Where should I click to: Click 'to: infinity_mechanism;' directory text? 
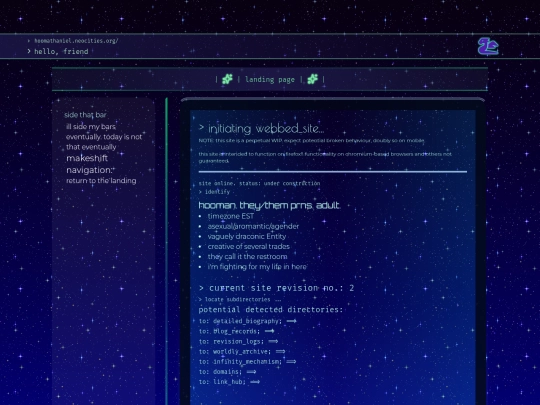pos(240,362)
